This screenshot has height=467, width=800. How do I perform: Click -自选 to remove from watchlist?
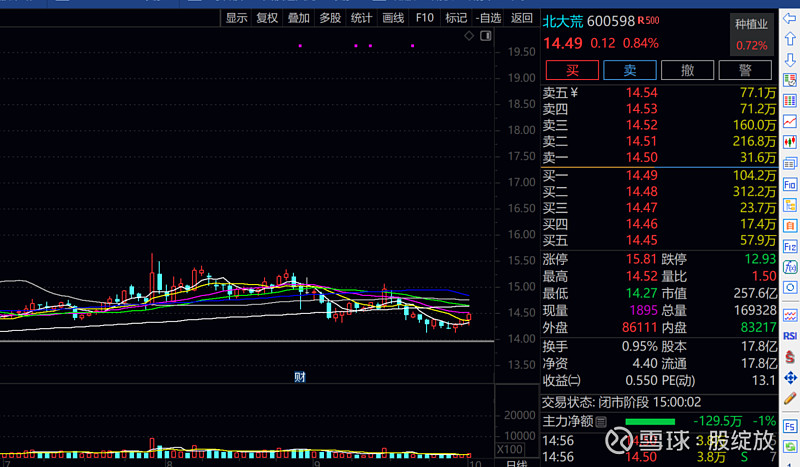[x=488, y=18]
